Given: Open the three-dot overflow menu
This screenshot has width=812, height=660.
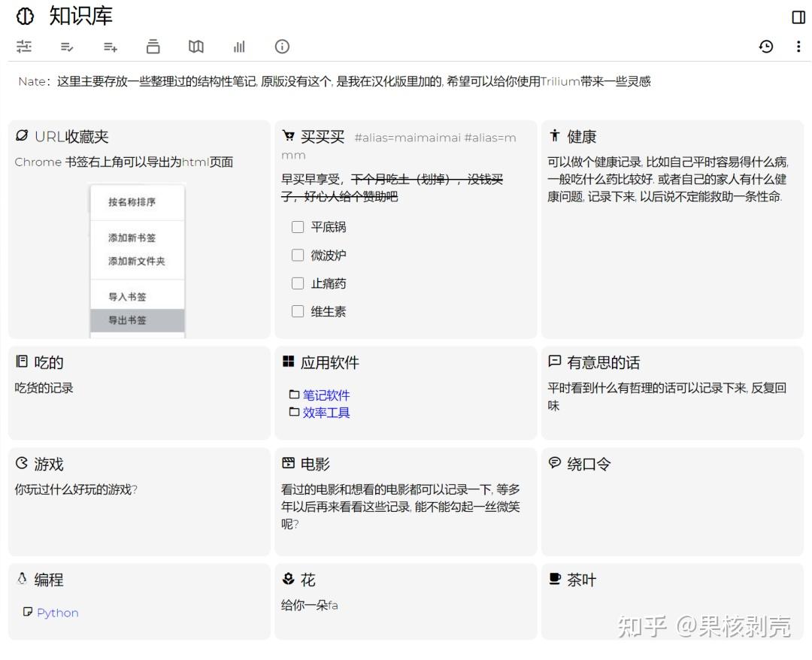Looking at the screenshot, I should coord(799,47).
